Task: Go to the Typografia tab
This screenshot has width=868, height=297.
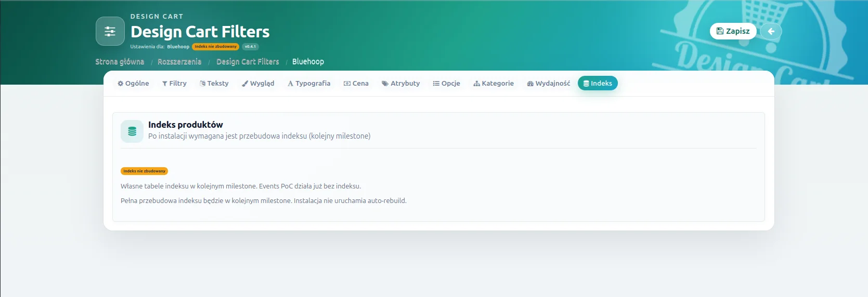Action: coord(309,83)
